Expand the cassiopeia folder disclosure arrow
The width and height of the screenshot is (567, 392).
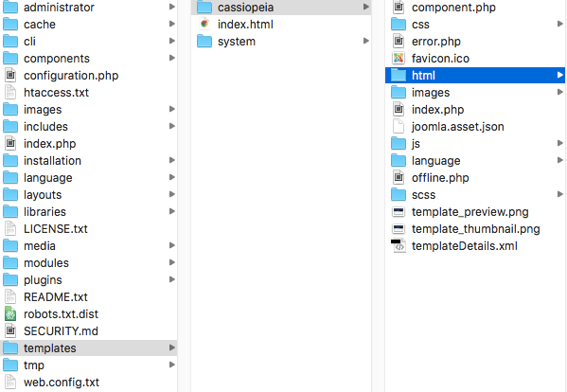[366, 7]
